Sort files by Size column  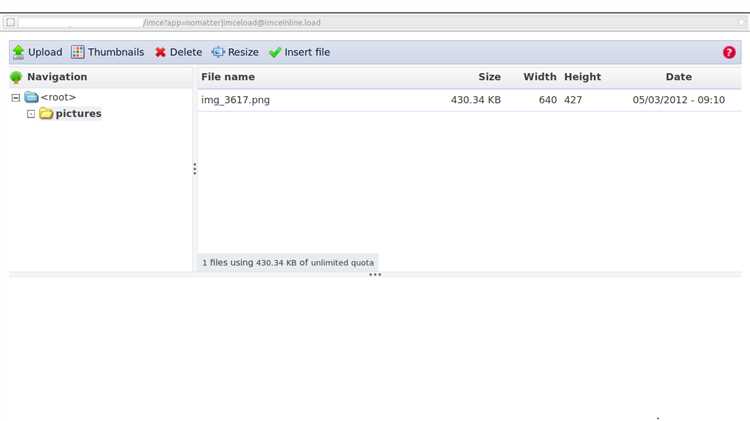(x=489, y=77)
